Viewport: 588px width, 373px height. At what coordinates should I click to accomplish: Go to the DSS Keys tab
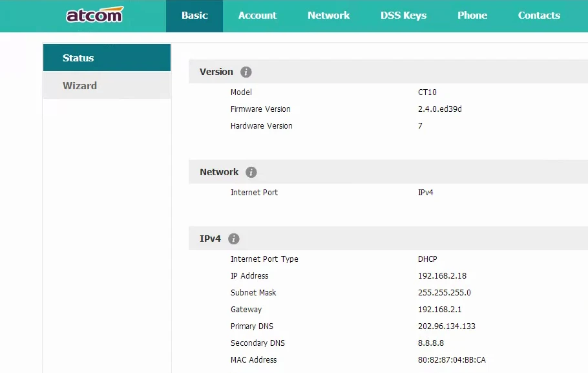403,16
